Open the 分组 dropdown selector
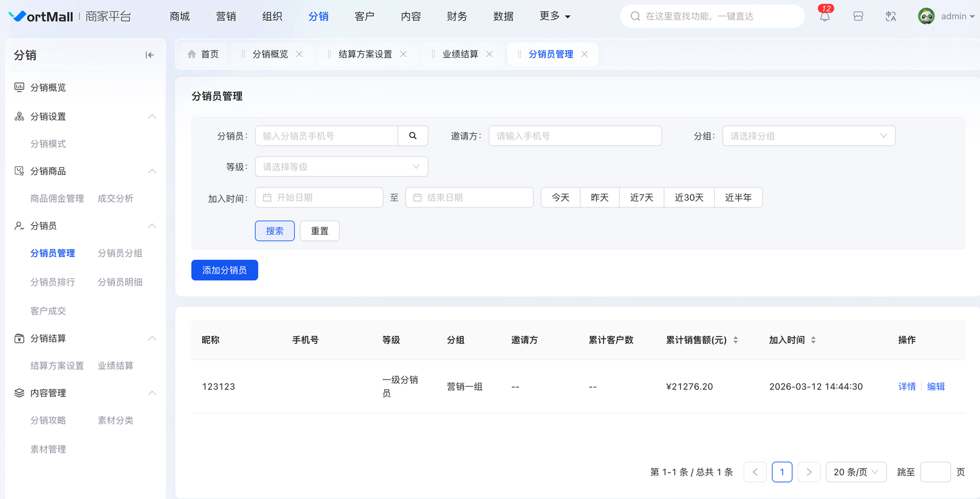This screenshot has width=980, height=499. [x=809, y=136]
